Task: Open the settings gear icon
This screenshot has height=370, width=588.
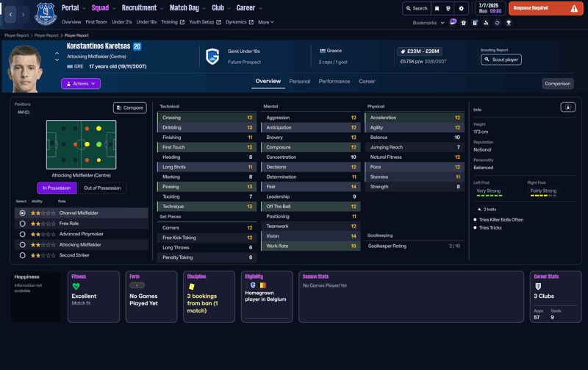Action: 462,8
